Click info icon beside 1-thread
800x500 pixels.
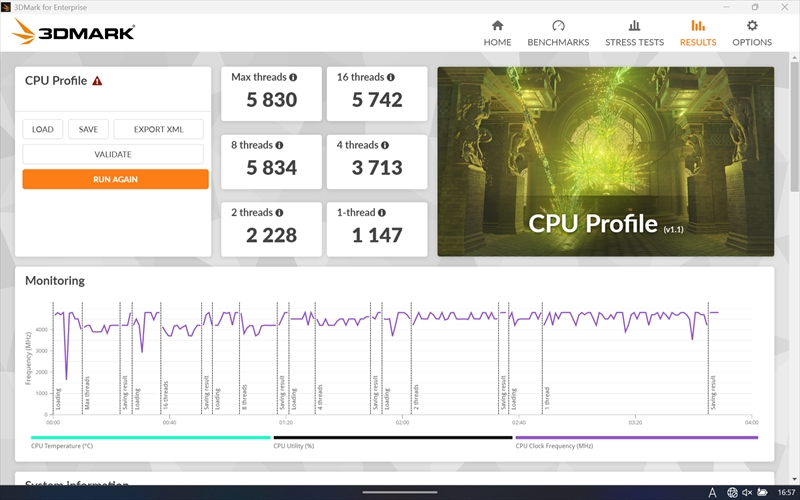382,212
